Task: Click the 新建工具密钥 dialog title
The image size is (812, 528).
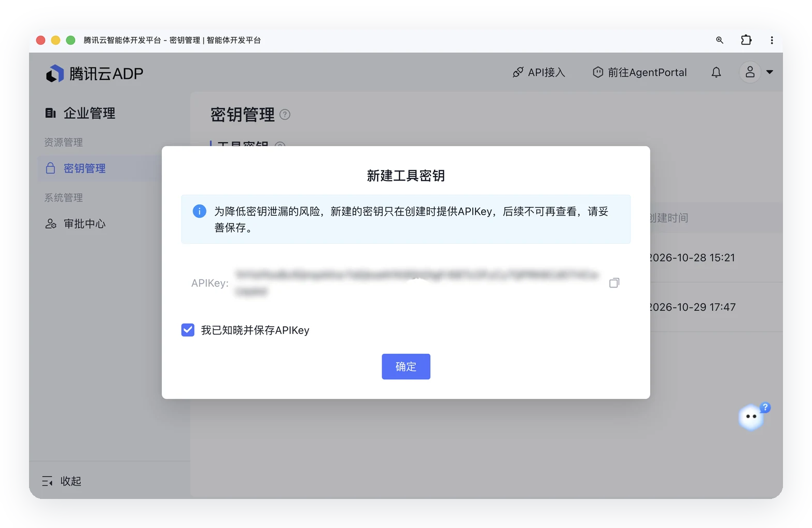Action: (x=406, y=176)
